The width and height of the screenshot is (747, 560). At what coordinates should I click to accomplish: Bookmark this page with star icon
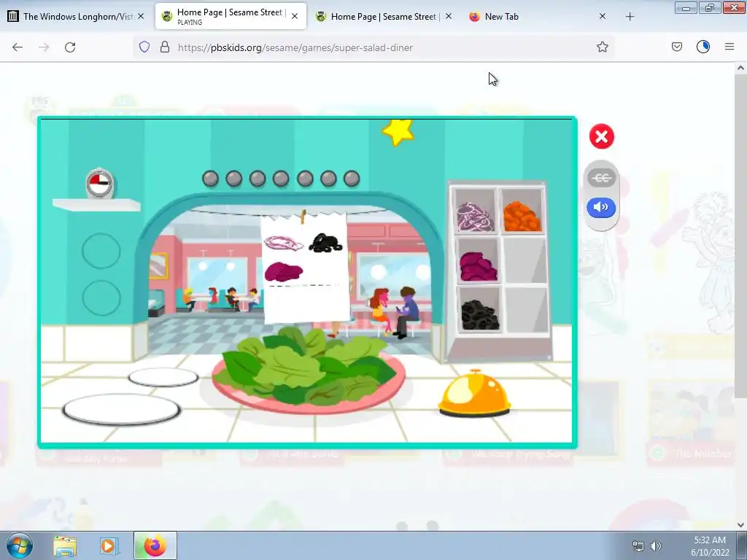coord(602,47)
